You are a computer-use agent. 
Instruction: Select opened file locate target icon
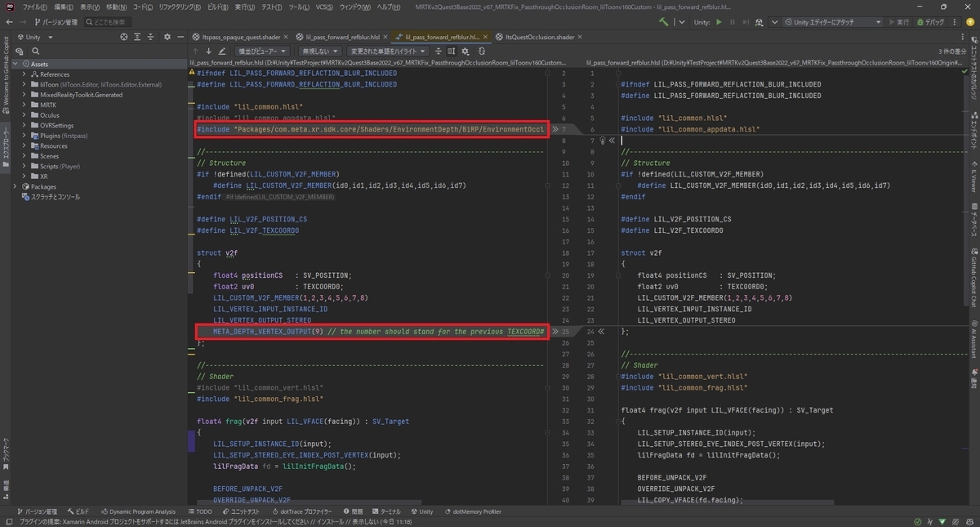[x=124, y=37]
